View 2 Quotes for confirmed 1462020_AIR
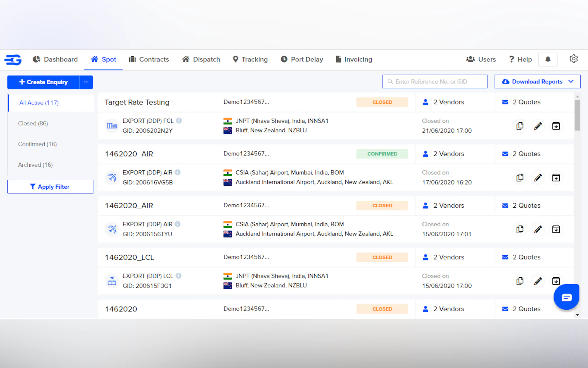 pyautogui.click(x=521, y=154)
